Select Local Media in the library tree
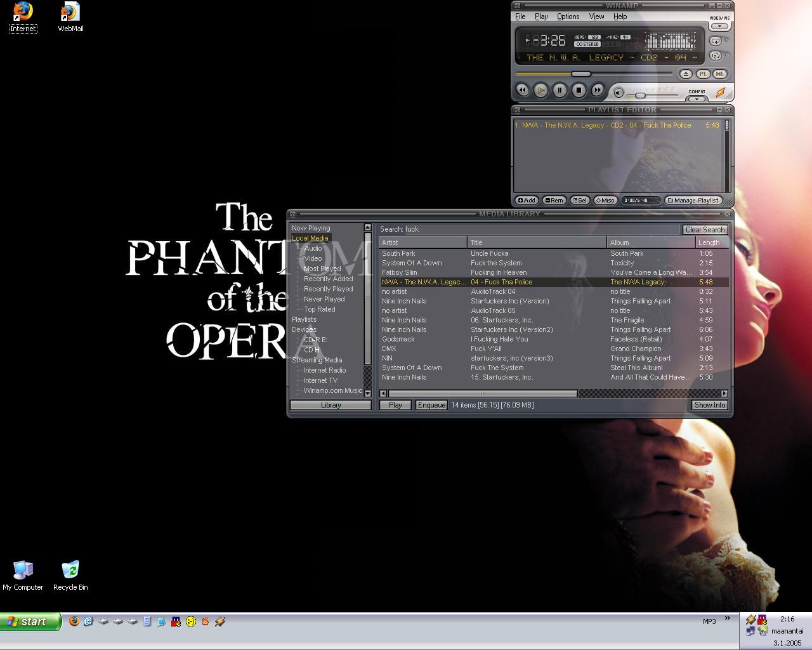This screenshot has width=812, height=650. click(310, 238)
